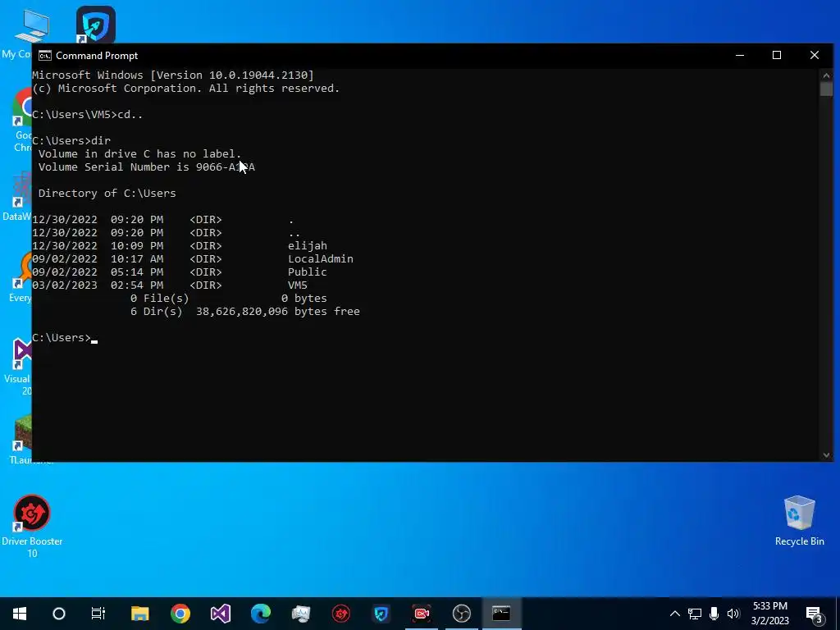Select the Recycle Bin desktop icon
This screenshot has width=840, height=630.
(x=799, y=521)
